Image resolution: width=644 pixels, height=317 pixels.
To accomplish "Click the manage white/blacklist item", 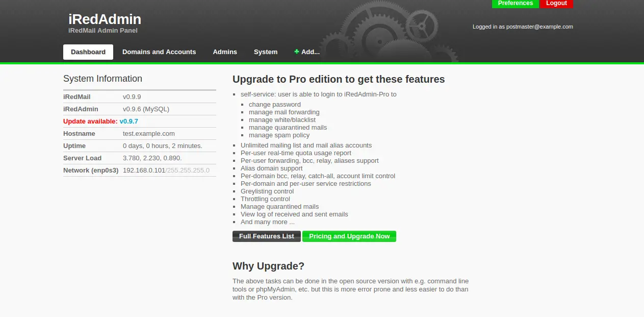I will pyautogui.click(x=282, y=120).
